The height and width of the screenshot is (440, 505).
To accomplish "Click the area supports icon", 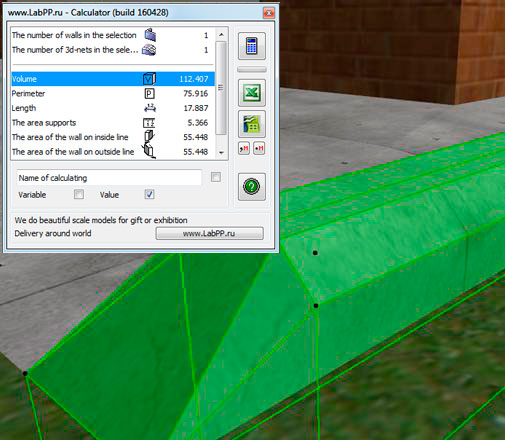I will point(149,123).
